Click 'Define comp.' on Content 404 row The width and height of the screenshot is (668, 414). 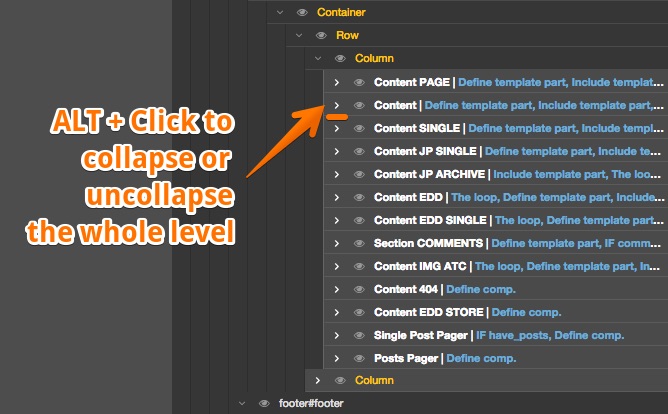tap(481, 289)
